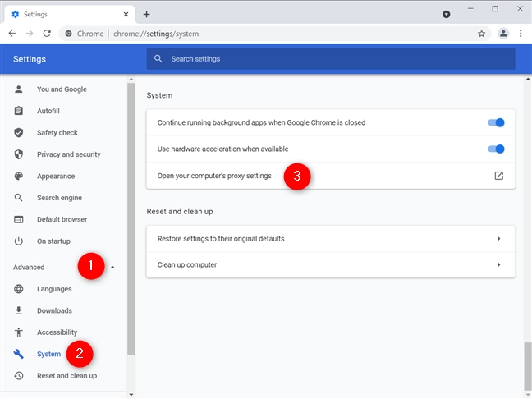Click the Search engine magnifier icon
The height and width of the screenshot is (399, 532).
(19, 198)
